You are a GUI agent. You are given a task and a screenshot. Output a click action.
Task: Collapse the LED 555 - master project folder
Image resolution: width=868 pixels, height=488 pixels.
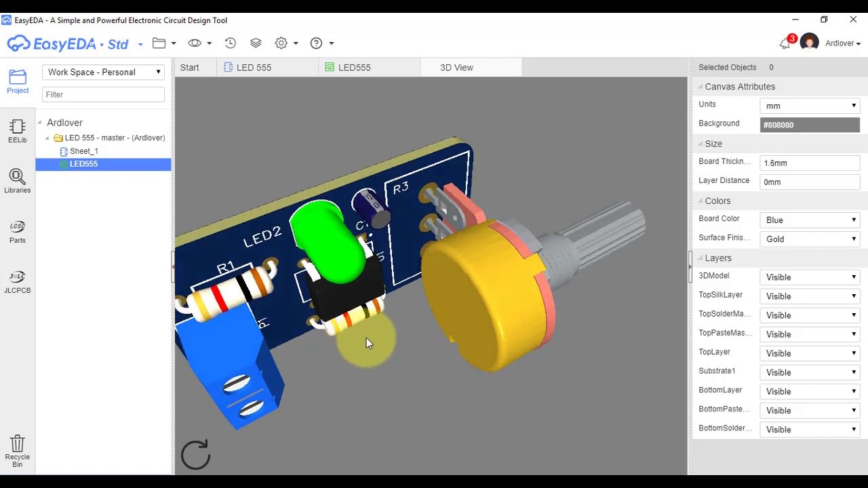click(47, 138)
